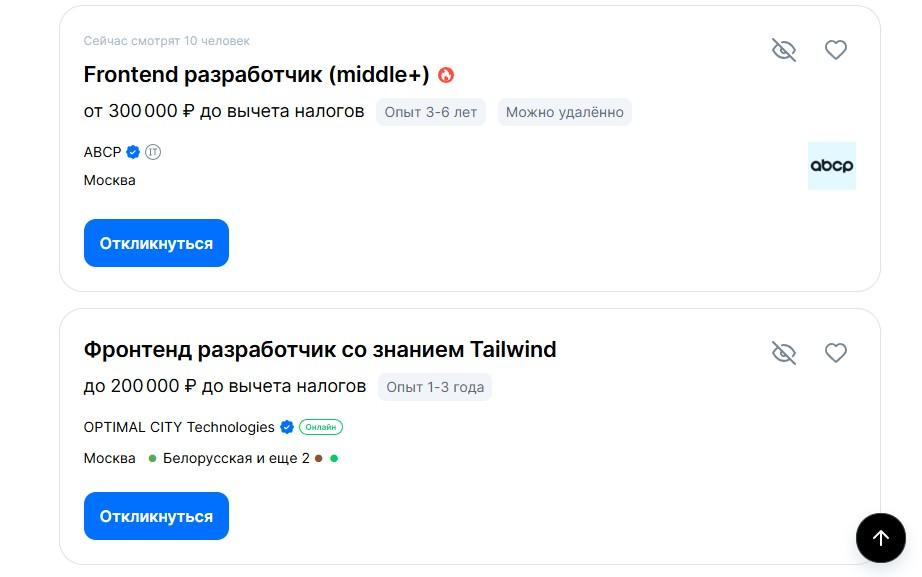Favorite the Frontend разработчик (middle+) vacancy
922x577 pixels.
point(836,49)
